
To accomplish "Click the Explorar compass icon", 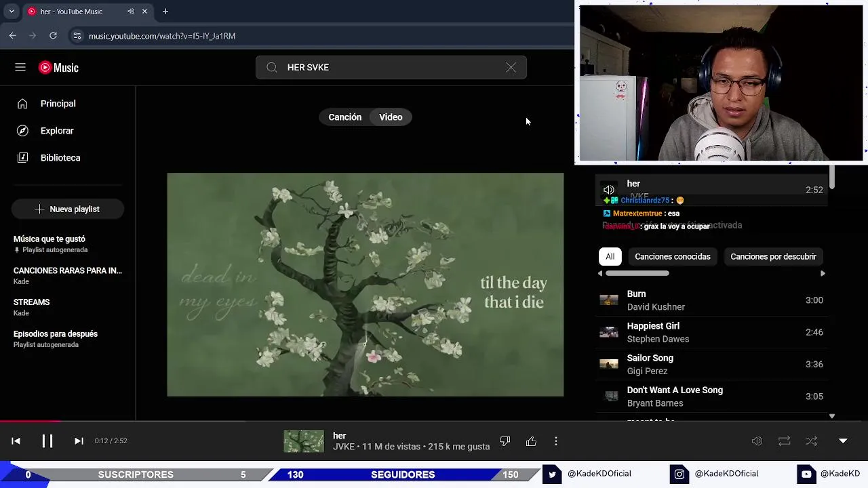I will [22, 131].
